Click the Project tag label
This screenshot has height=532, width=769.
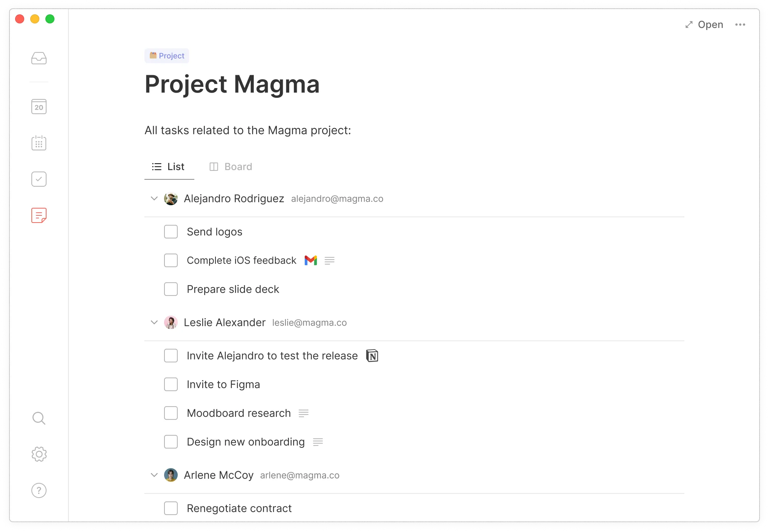167,56
